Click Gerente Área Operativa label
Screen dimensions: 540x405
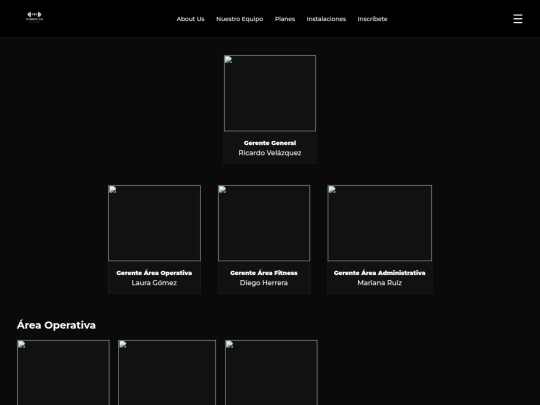pos(154,273)
